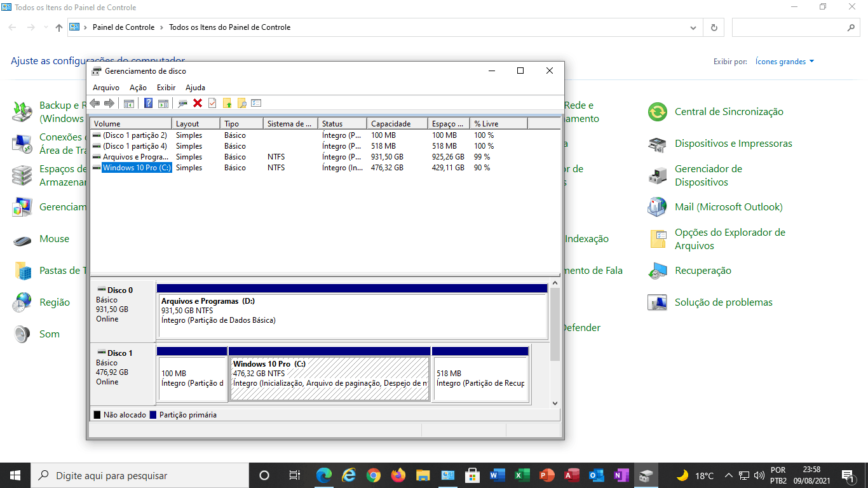The height and width of the screenshot is (488, 868).
Task: Click the folder with magnifier toolbar icon
Action: tap(241, 103)
